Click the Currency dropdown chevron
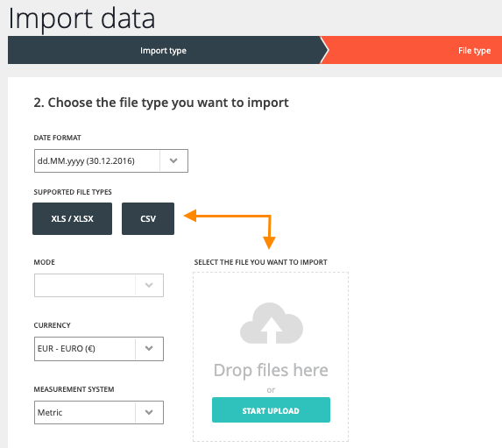Screen dimensions: 502x448 [149, 349]
